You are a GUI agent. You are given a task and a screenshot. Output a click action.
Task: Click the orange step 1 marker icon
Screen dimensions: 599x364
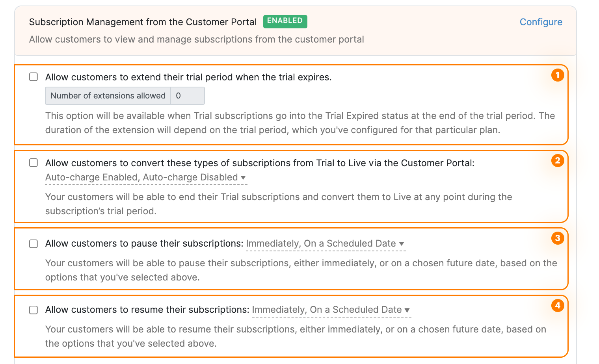coord(558,75)
